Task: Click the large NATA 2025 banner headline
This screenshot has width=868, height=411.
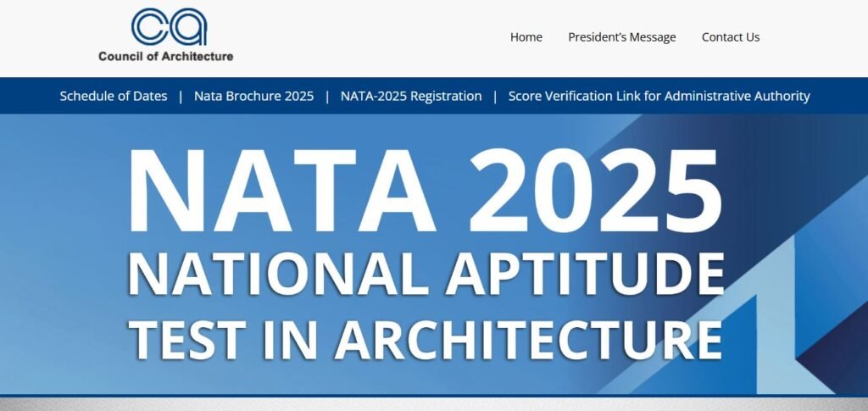Action: (x=424, y=191)
